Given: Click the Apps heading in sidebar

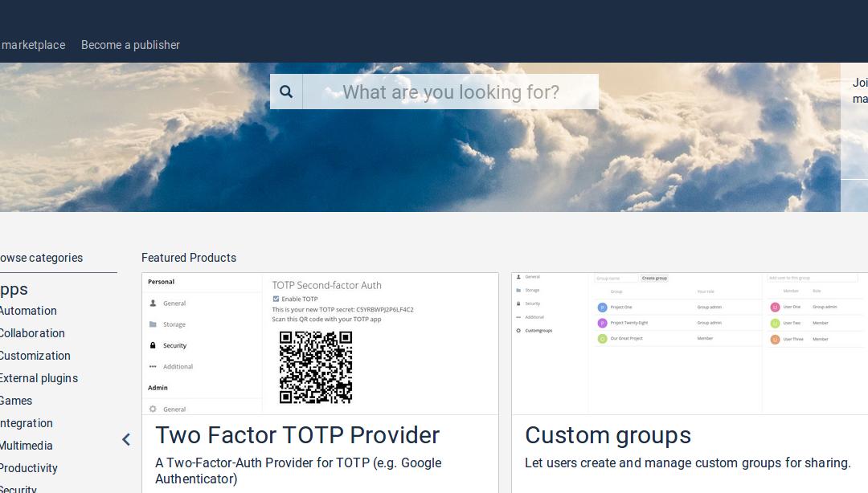Looking at the screenshot, I should pos(14,289).
